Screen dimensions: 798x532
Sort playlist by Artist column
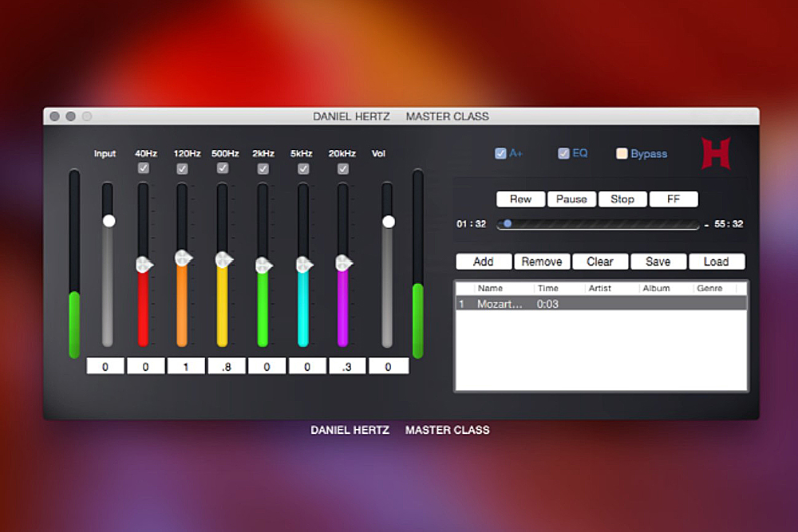pos(612,289)
